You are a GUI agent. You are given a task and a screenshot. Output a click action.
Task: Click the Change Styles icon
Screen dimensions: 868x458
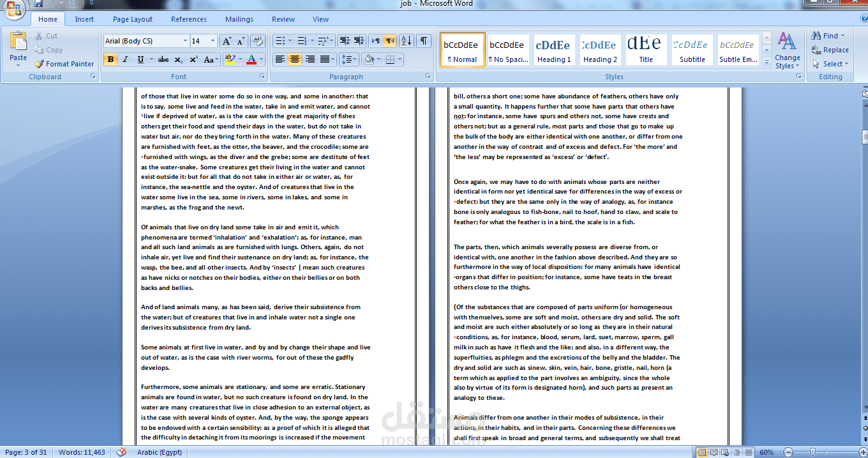(788, 51)
